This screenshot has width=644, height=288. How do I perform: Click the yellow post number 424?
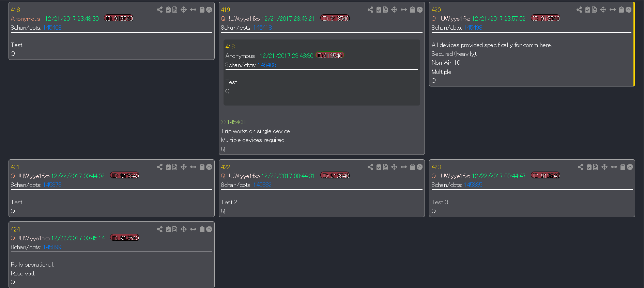[x=15, y=229]
